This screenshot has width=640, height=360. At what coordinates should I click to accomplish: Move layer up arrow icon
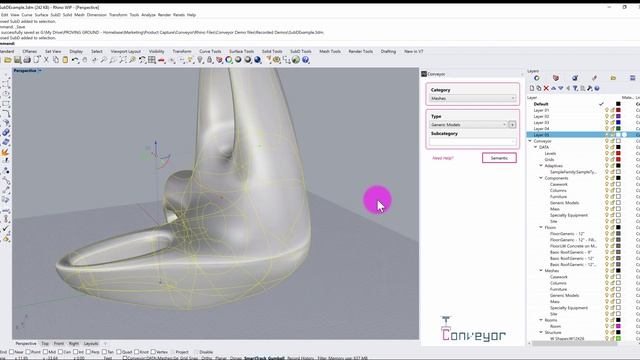pyautogui.click(x=553, y=88)
